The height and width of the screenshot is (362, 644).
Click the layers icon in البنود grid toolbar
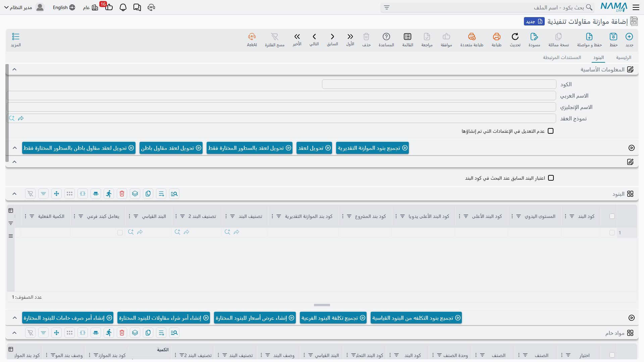click(135, 194)
